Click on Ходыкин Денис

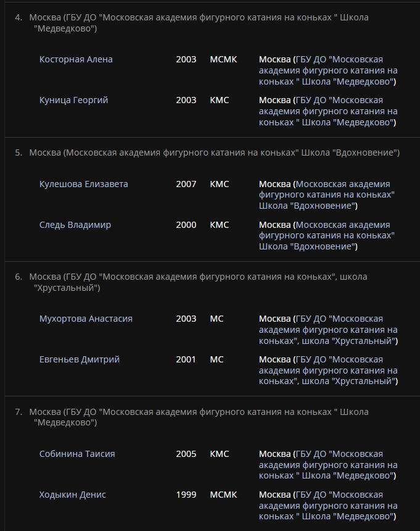pos(73,495)
